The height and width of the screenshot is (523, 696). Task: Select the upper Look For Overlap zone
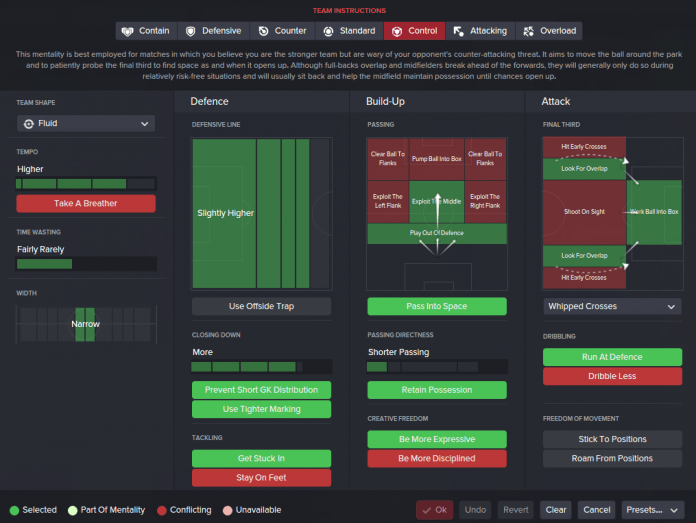584,169
